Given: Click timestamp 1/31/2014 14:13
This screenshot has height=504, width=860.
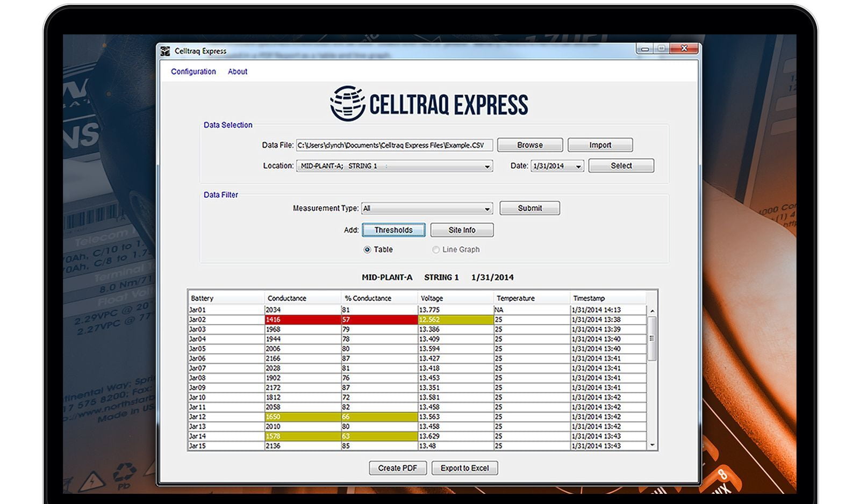Looking at the screenshot, I should coord(608,310).
